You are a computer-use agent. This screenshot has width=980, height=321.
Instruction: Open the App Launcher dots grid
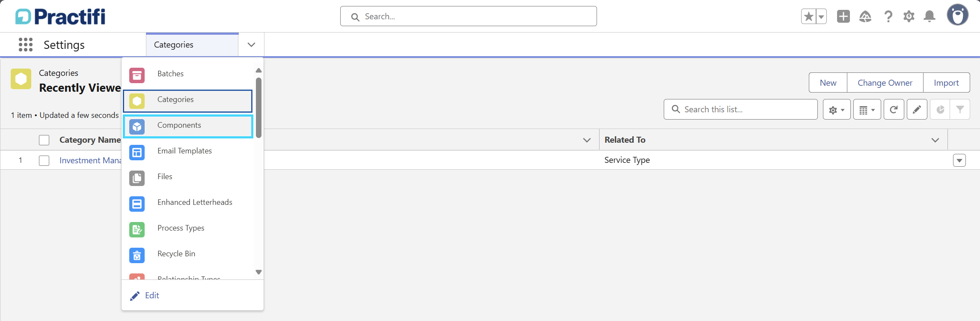click(26, 45)
